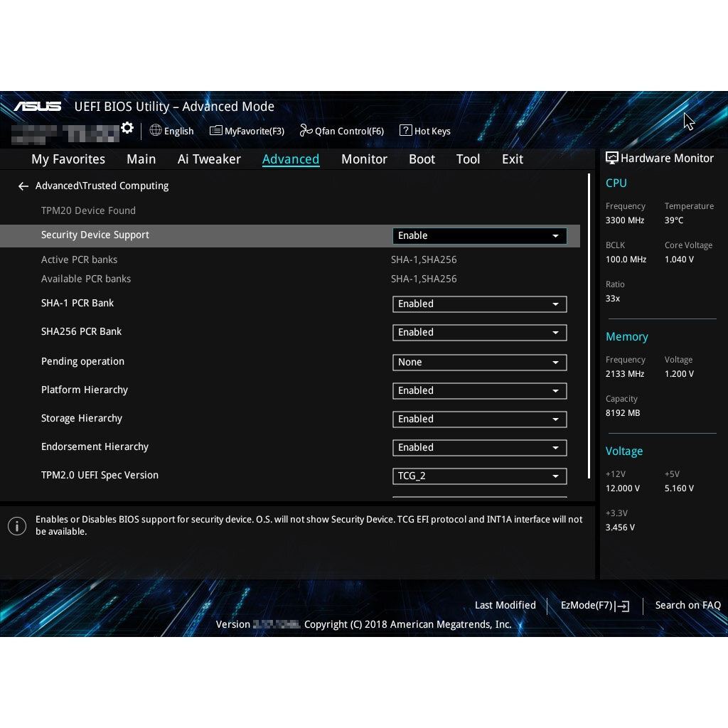Switch to Boot tab
The image size is (728, 728).
click(x=422, y=159)
